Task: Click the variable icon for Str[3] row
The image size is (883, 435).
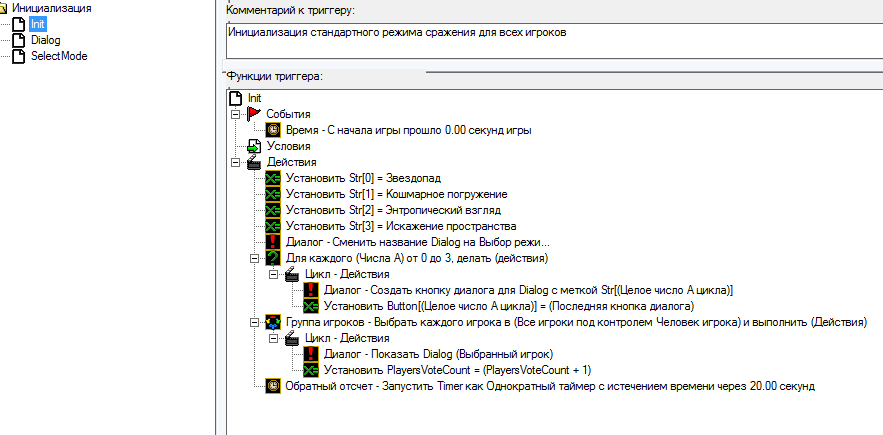Action: [274, 226]
